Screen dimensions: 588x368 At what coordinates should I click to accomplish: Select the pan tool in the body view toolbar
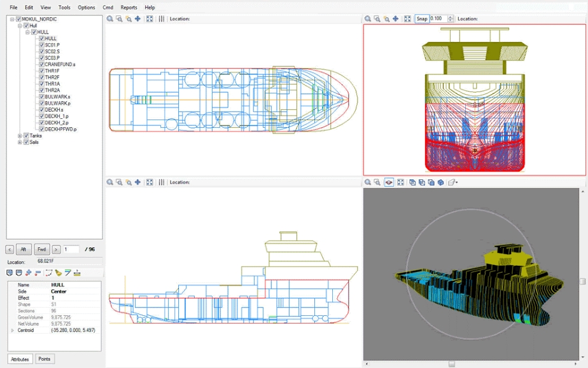tap(396, 19)
